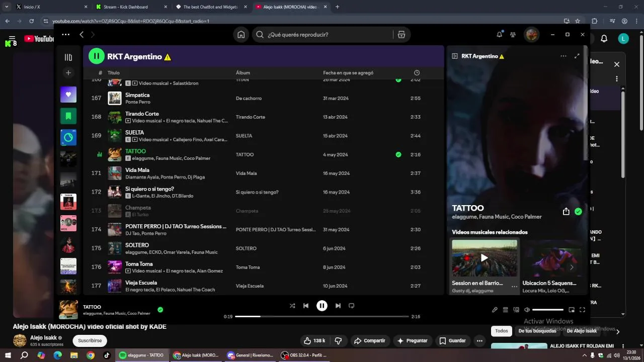Open Spotify notifications bell
The image size is (644, 362).
coord(499,35)
